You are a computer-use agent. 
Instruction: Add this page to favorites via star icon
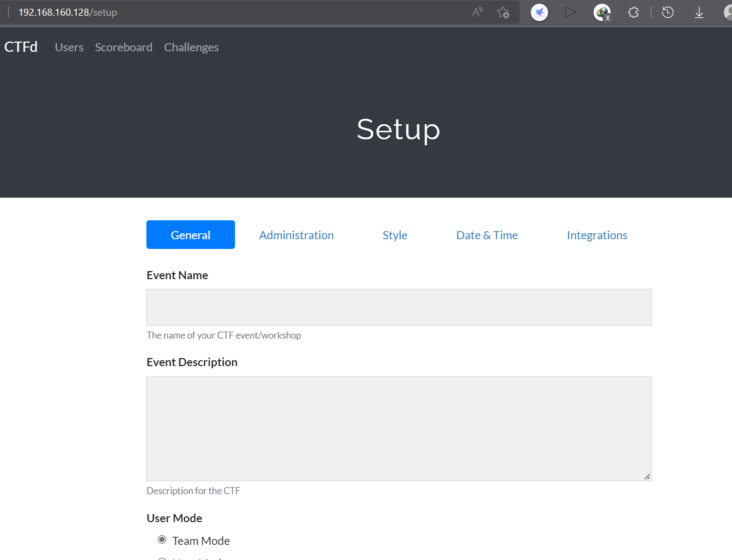tap(503, 12)
